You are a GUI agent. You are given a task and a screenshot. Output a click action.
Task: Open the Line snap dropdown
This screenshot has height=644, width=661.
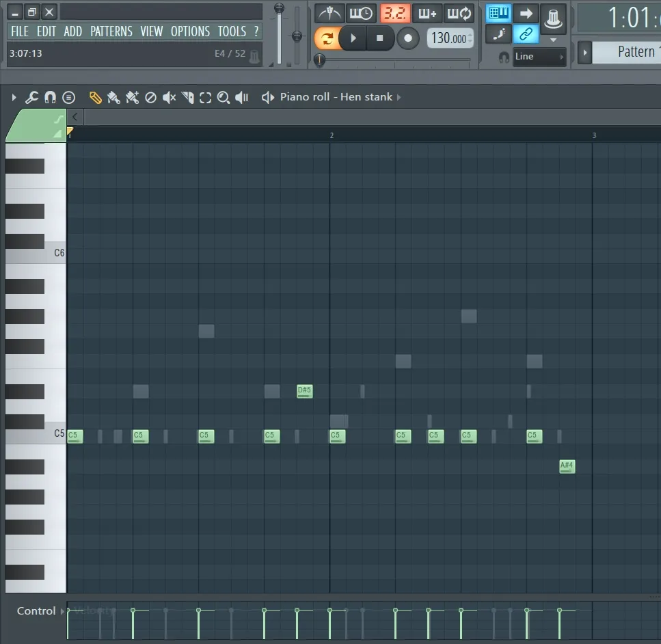point(539,57)
